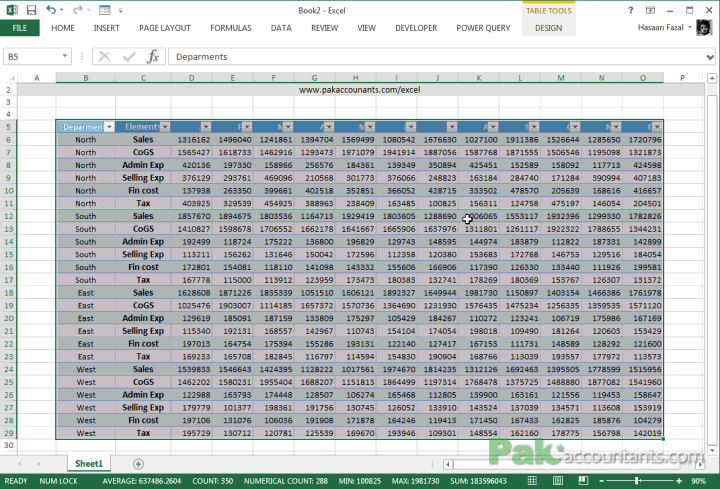Switch to Normal view icon in status bar
This screenshot has height=489, width=720.
pos(532,481)
